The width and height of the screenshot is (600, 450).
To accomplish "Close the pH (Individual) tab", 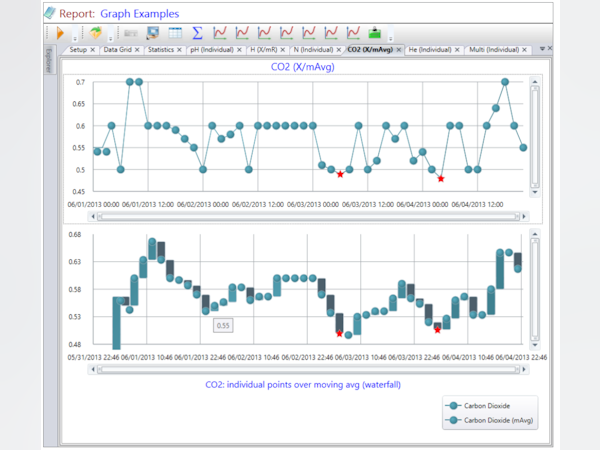I will tap(239, 50).
